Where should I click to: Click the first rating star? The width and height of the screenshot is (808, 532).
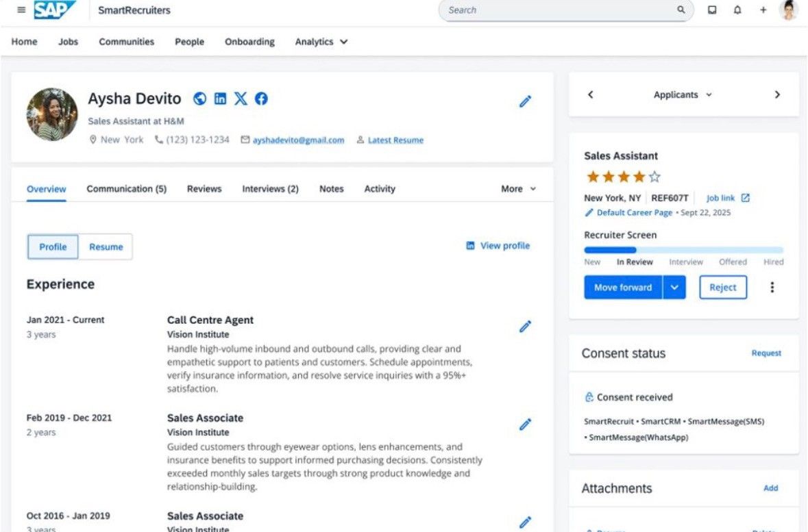coord(593,177)
